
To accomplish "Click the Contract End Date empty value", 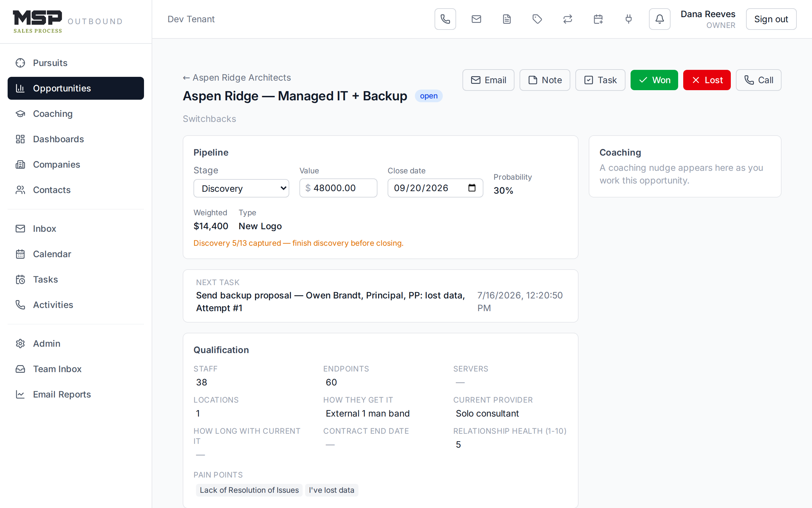I will 330,444.
